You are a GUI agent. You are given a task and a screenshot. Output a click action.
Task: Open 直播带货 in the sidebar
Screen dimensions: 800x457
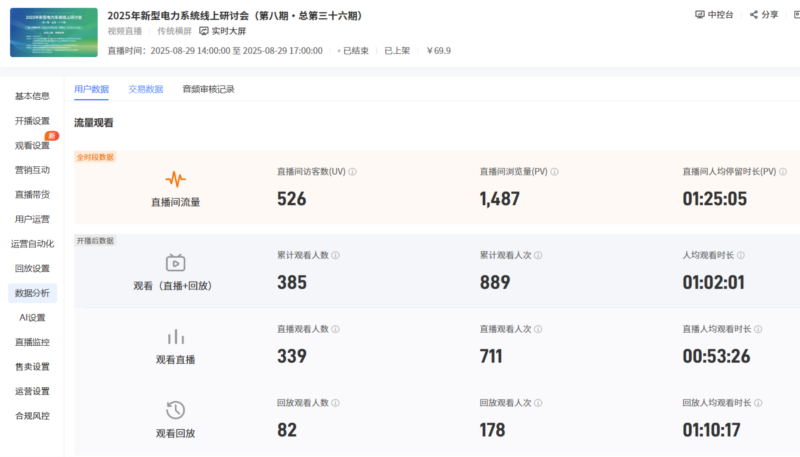click(32, 194)
